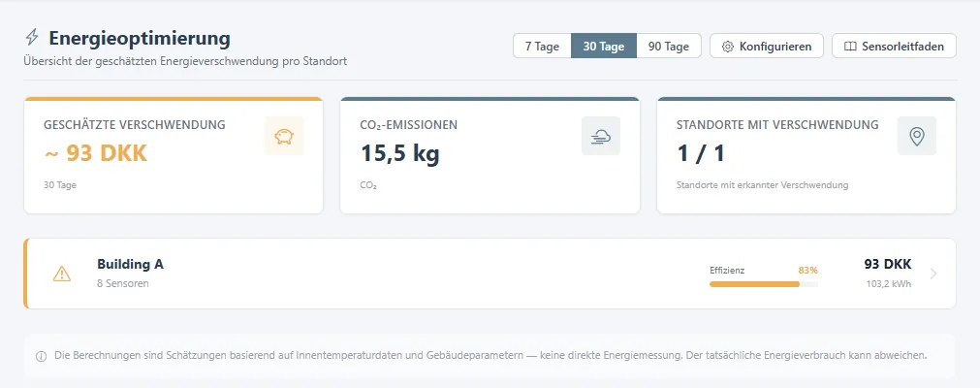Click the '30 Tage' caption under 93 DKK
This screenshot has height=388, width=980.
coord(60,185)
